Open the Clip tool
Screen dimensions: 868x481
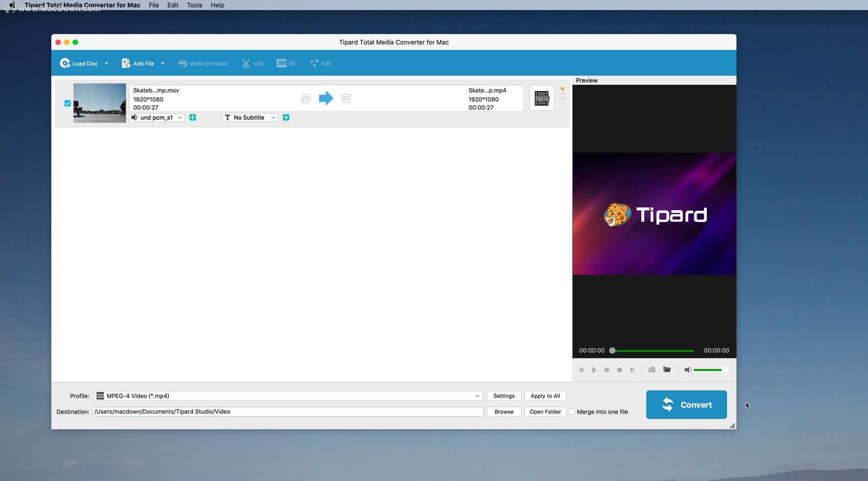pos(252,63)
